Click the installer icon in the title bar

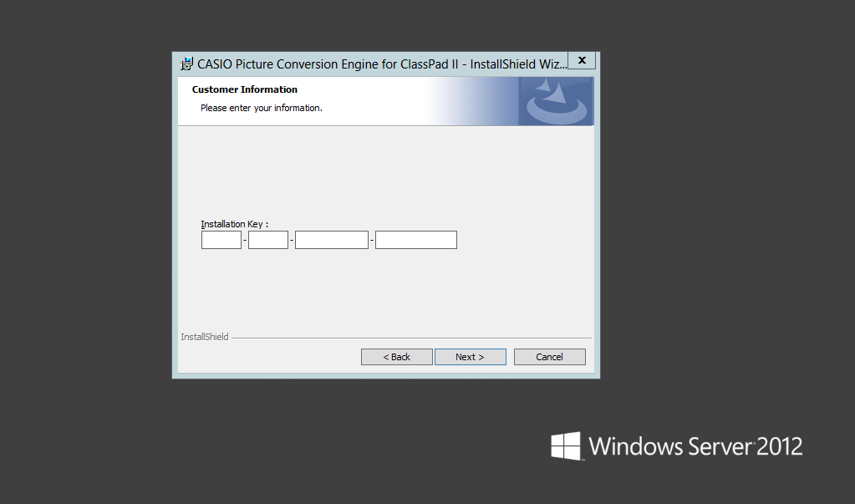[x=186, y=64]
